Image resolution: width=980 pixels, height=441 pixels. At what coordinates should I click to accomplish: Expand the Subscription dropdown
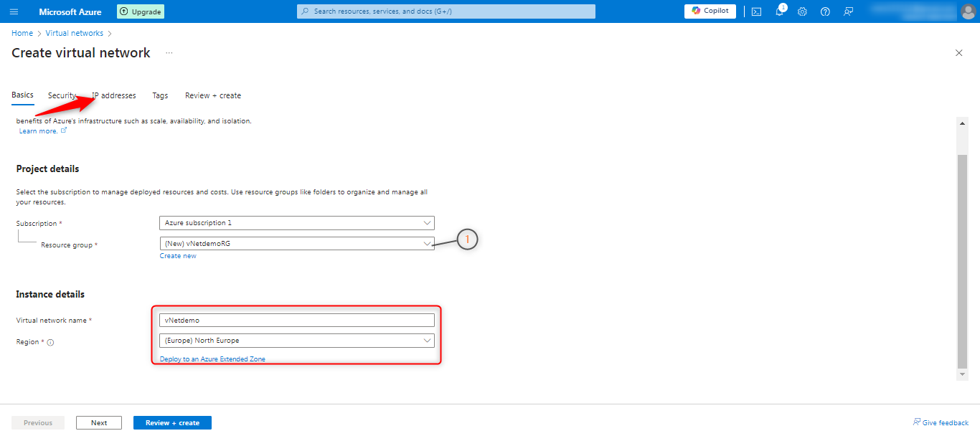point(297,223)
